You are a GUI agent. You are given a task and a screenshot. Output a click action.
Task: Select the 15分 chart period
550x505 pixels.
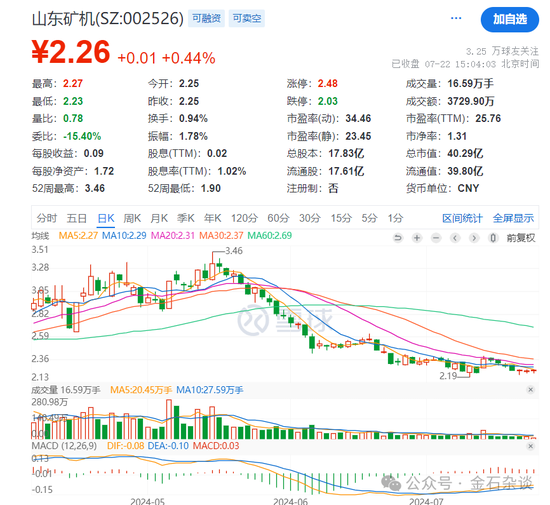point(341,218)
